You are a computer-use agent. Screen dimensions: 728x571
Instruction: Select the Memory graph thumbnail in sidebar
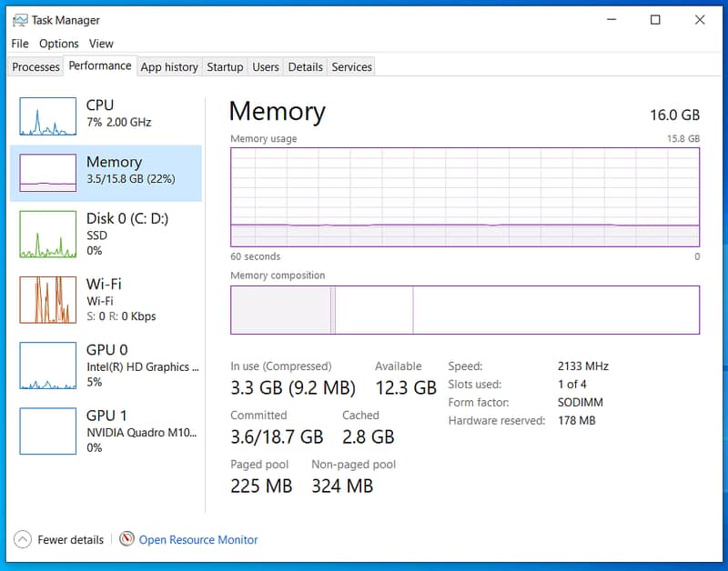[x=47, y=173]
